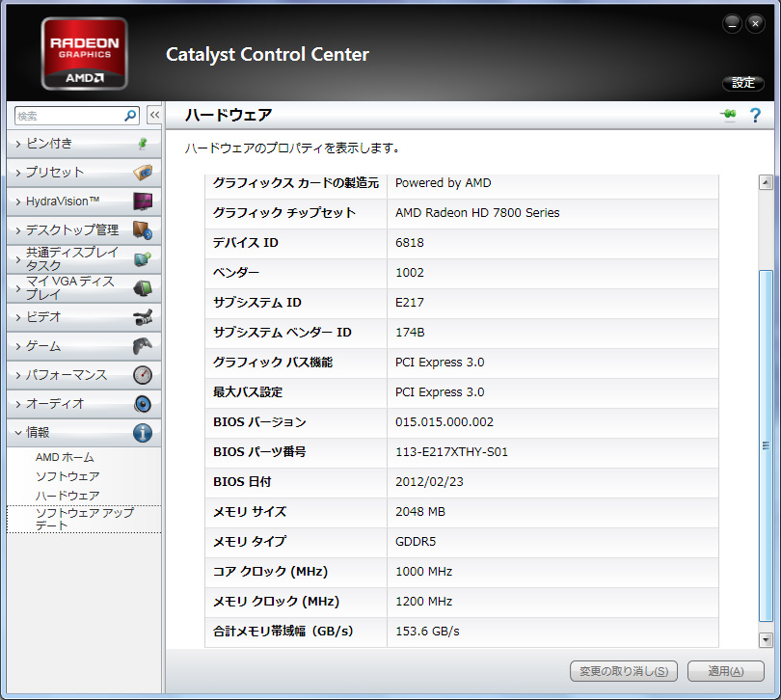Collapse the sidebar with double-arrow button
The image size is (781, 700).
click(x=154, y=115)
